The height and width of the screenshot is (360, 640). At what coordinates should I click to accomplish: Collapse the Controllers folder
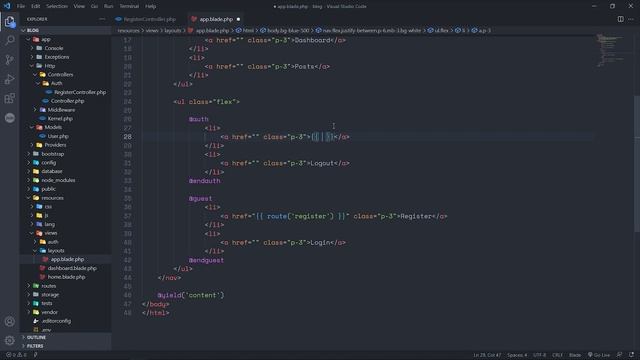(65, 74)
